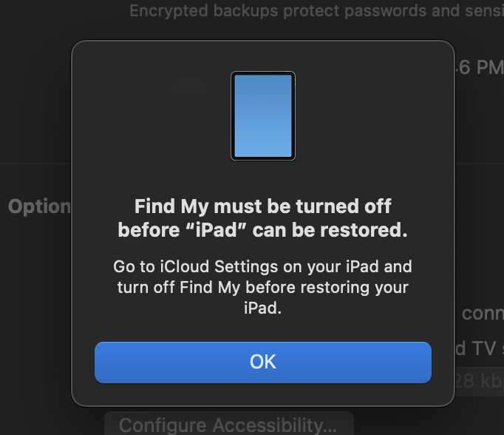The width and height of the screenshot is (504, 435).
Task: Click the iPad device icon in dialog
Action: coord(262,115)
